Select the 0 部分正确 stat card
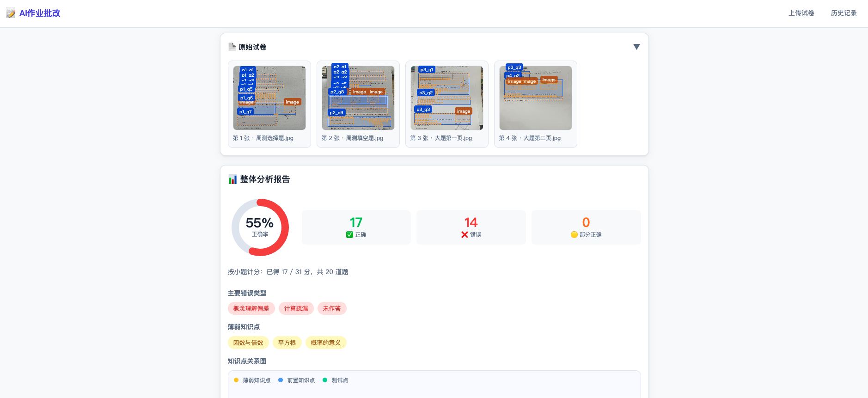The height and width of the screenshot is (398, 868). (x=586, y=227)
